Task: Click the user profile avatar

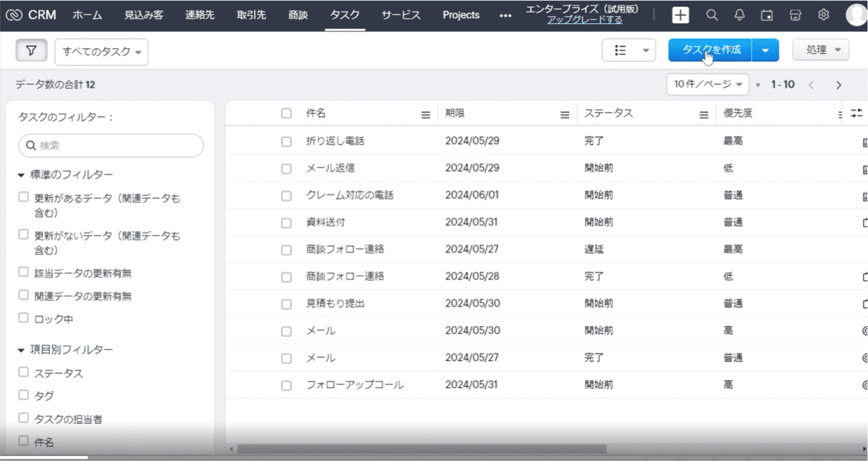Action: click(x=856, y=15)
